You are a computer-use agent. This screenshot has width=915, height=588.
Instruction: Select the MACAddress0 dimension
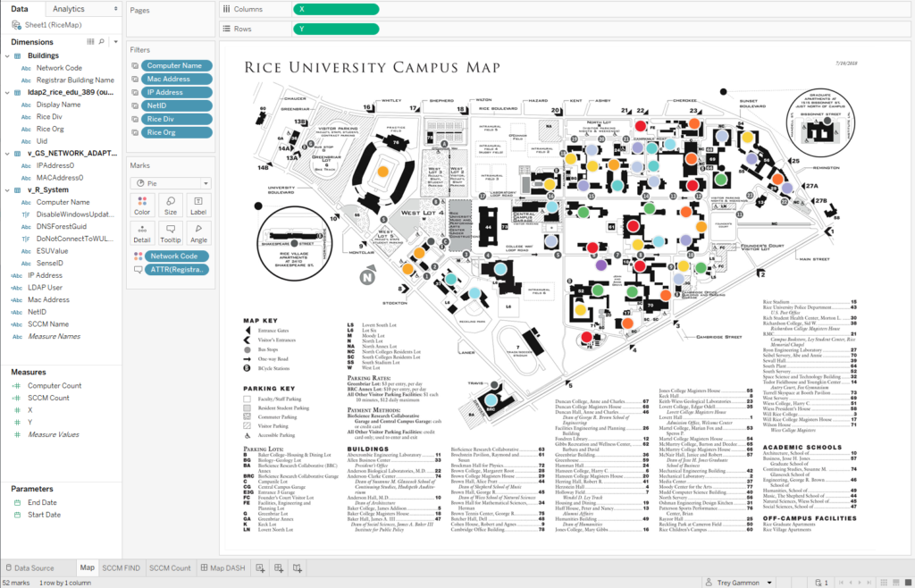pos(60,178)
